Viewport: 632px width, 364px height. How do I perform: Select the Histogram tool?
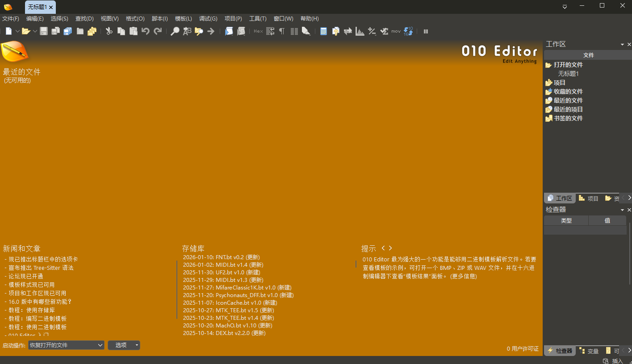360,31
